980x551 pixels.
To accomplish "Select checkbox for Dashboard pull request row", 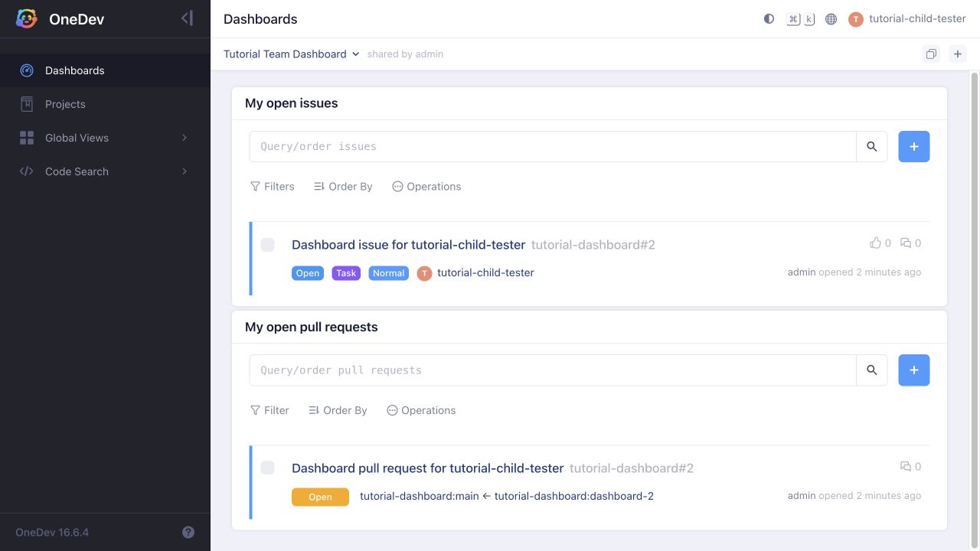I will 267,468.
